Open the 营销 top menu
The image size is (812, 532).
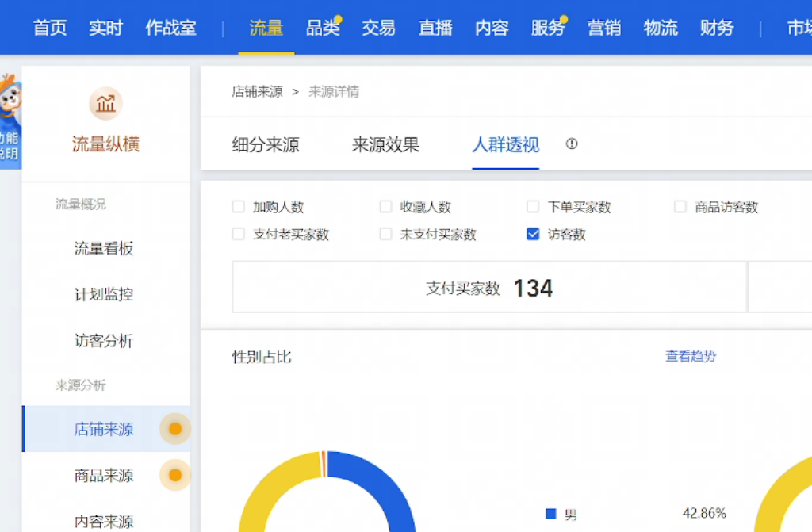[604, 28]
